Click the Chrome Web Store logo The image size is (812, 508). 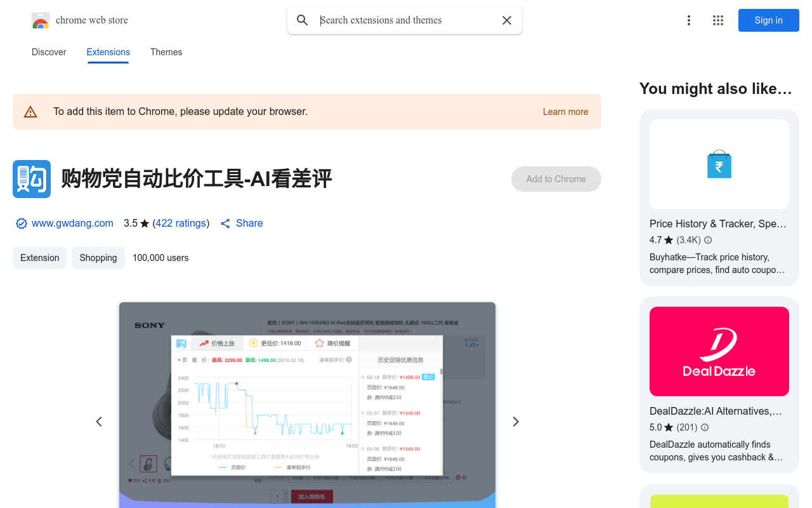coord(41,20)
